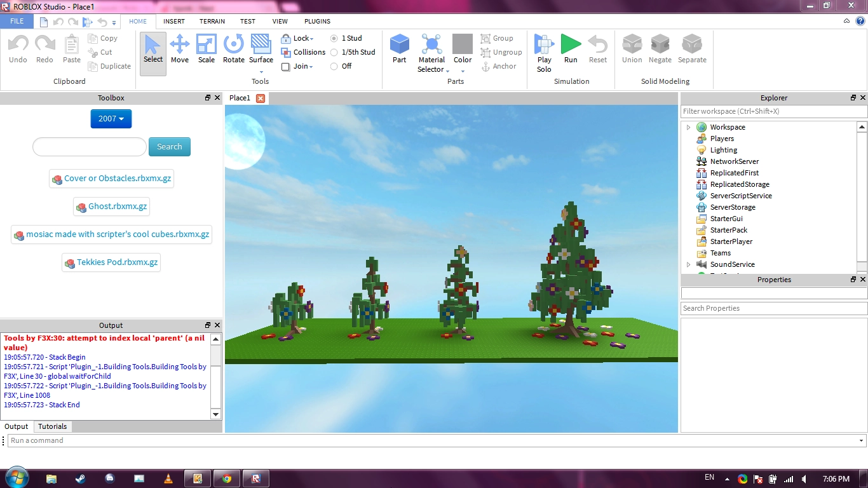Click the toolbox Search button
This screenshot has height=488, width=868.
170,147
